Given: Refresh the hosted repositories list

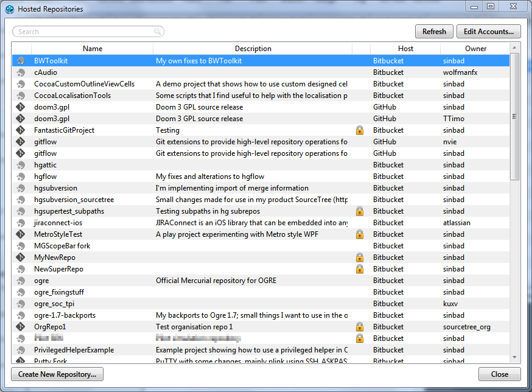Looking at the screenshot, I should 434,32.
